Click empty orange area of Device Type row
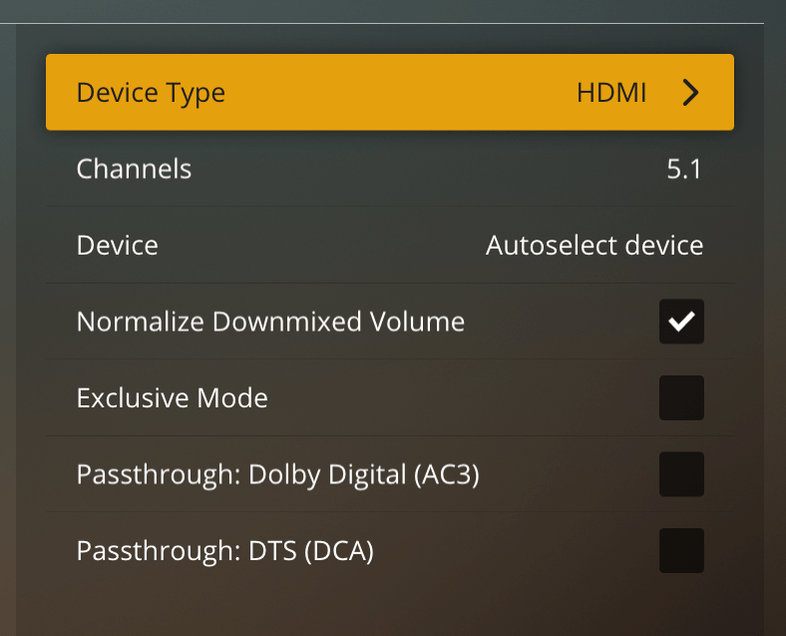This screenshot has width=786, height=636. coord(400,93)
